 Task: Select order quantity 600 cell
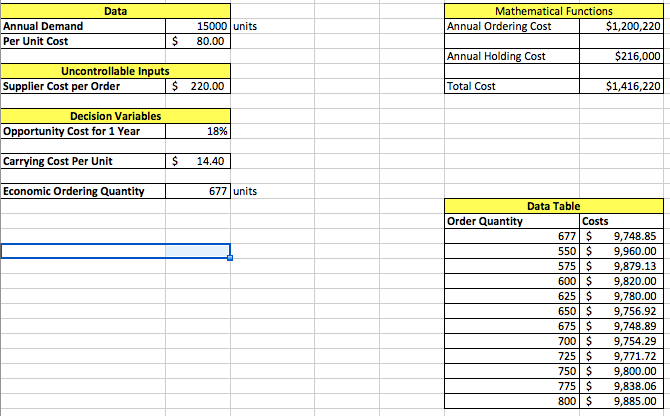[x=512, y=281]
